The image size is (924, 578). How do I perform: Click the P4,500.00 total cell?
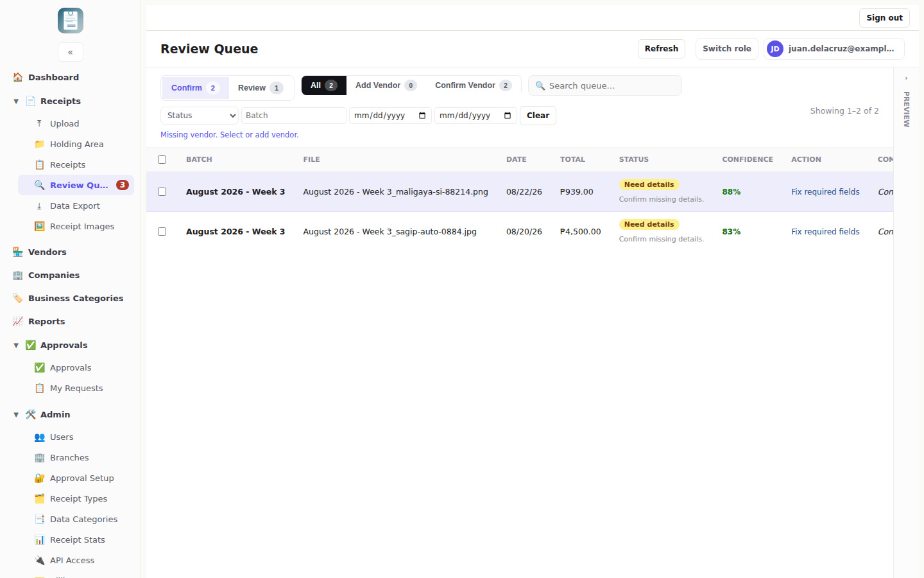tap(581, 231)
